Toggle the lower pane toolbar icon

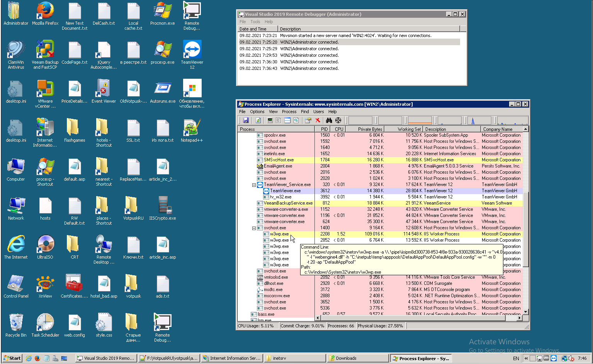tap(287, 120)
